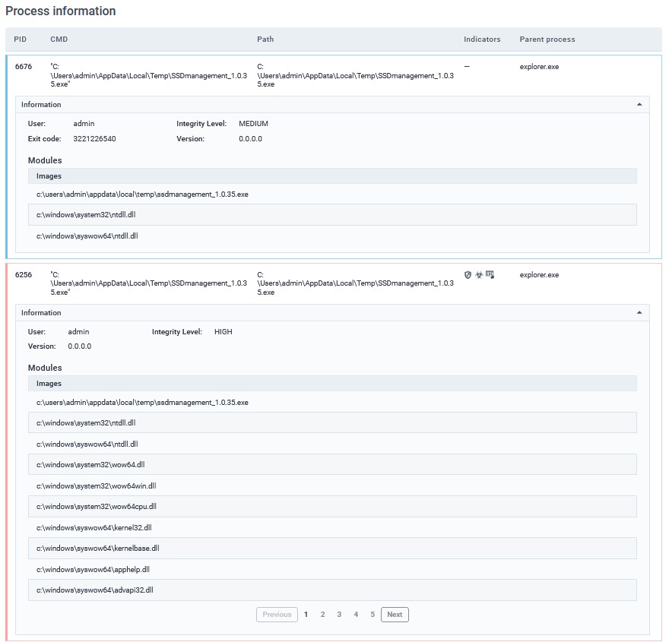The height and width of the screenshot is (642, 672).
Task: Jump to page 5 of modules
Action: click(372, 615)
